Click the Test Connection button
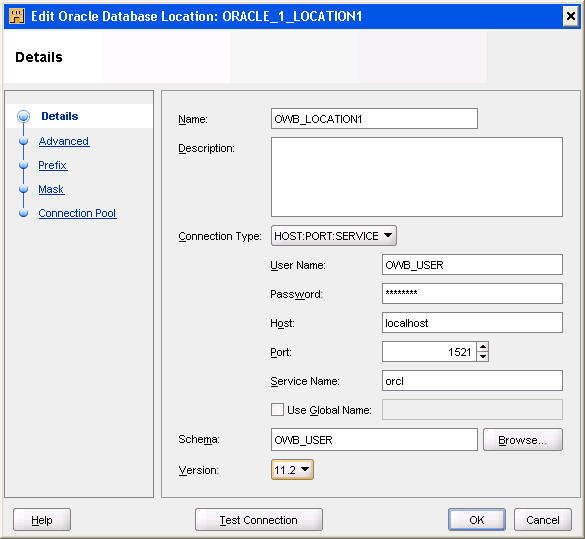 click(x=259, y=519)
